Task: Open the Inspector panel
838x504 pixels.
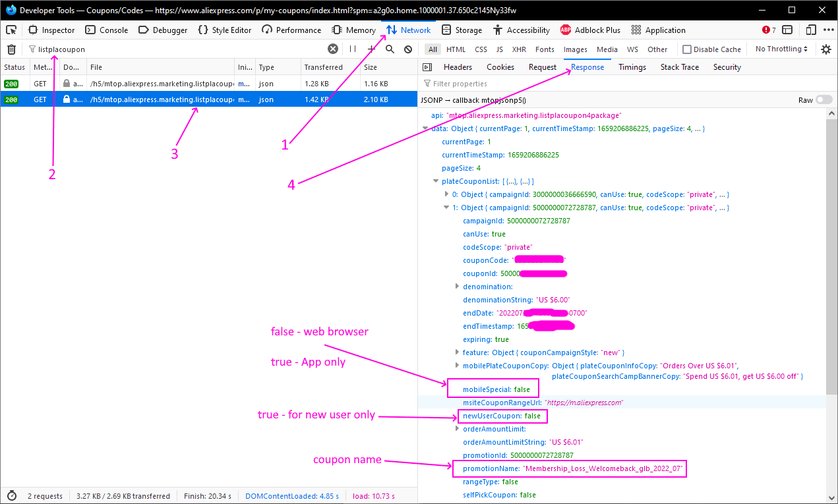Action: tap(51, 30)
